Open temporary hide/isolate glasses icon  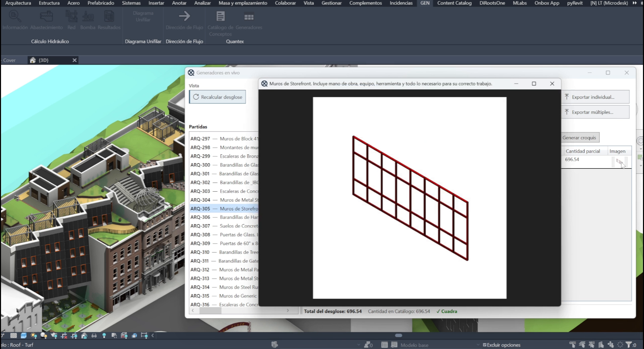click(x=94, y=336)
